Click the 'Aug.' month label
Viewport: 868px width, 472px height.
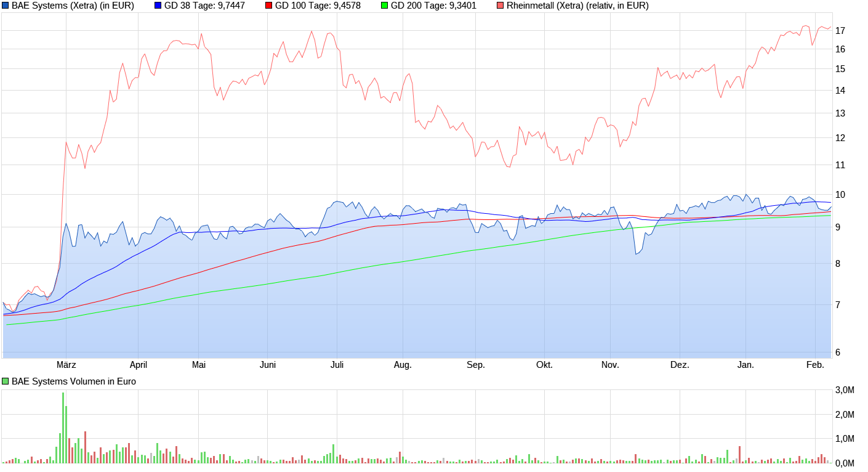pyautogui.click(x=403, y=365)
